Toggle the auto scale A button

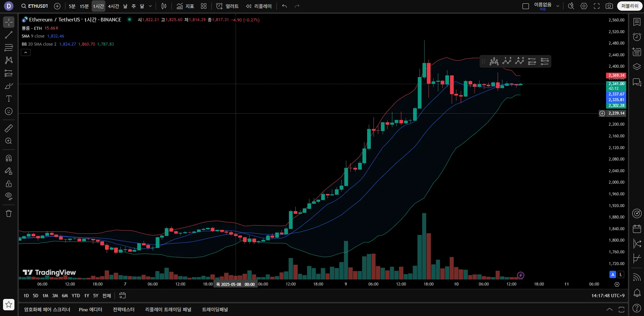[613, 274]
